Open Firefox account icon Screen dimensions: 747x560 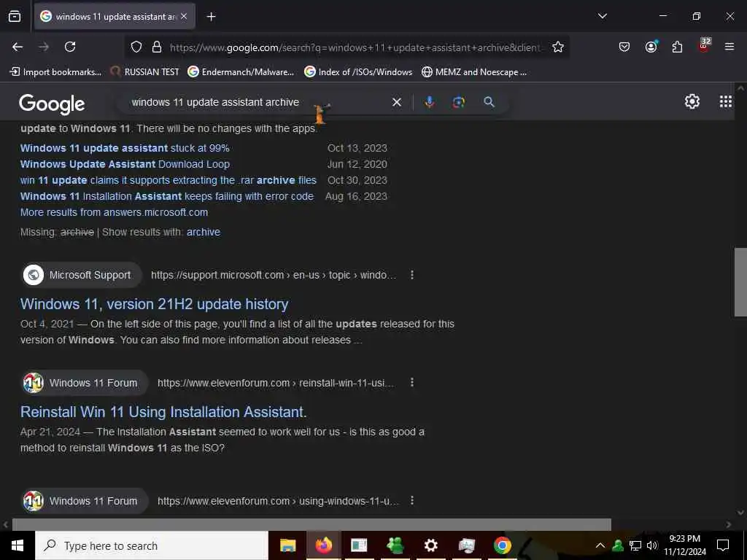[651, 47]
